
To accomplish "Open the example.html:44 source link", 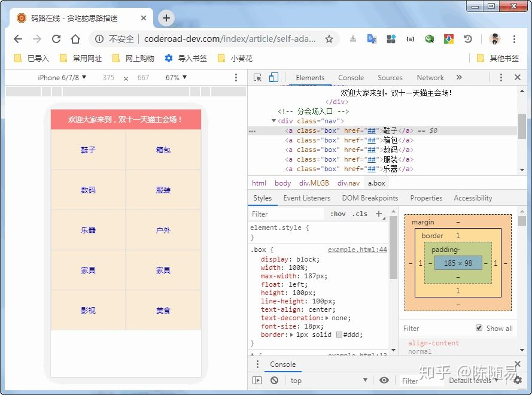I will tap(357, 250).
